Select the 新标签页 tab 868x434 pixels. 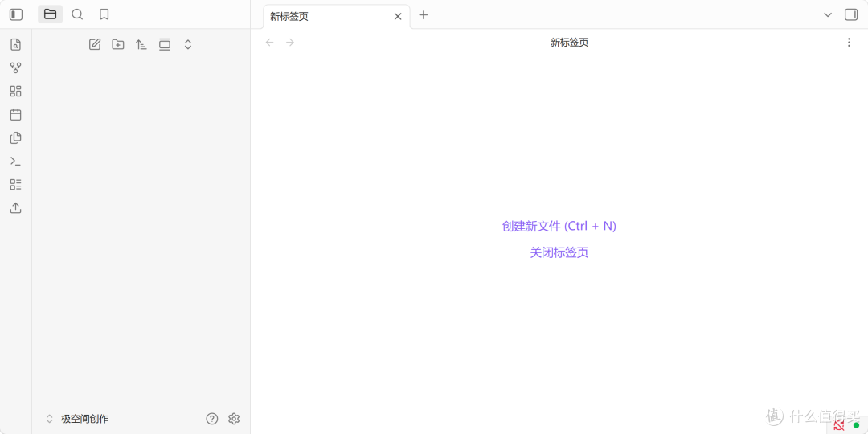(x=337, y=17)
